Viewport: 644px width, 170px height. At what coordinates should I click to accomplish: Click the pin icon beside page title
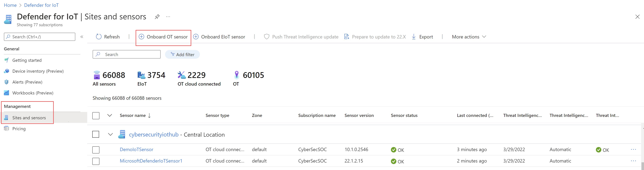coord(157,17)
